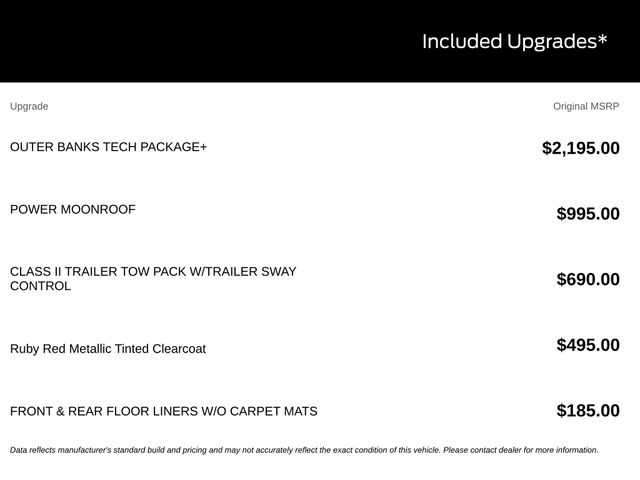This screenshot has width=640, height=480.
Task: Click the $995.00 moonroof price
Action: click(x=588, y=213)
